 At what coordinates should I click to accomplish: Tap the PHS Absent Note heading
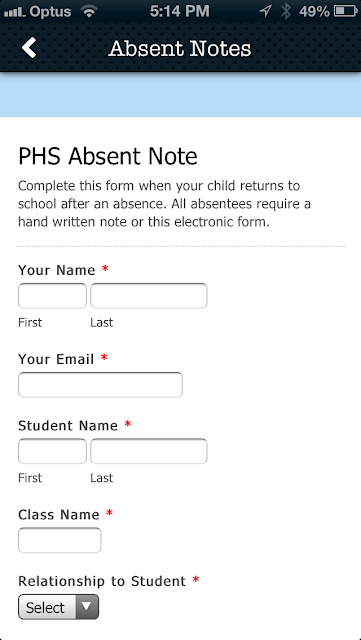[x=108, y=156]
